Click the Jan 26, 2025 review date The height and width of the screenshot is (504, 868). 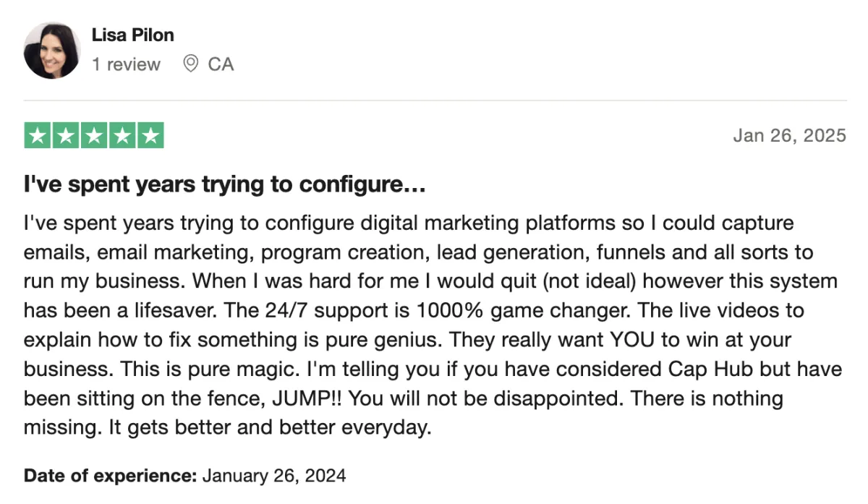click(789, 135)
